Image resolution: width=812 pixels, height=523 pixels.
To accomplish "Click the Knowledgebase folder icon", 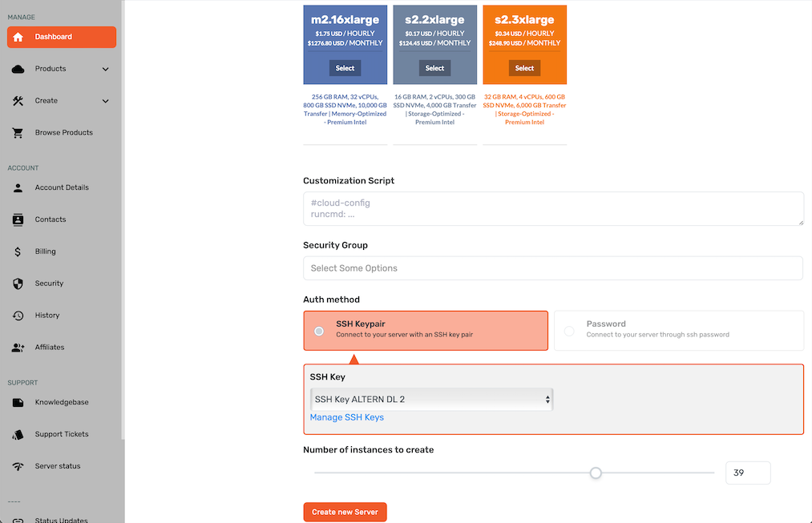I will (x=18, y=402).
